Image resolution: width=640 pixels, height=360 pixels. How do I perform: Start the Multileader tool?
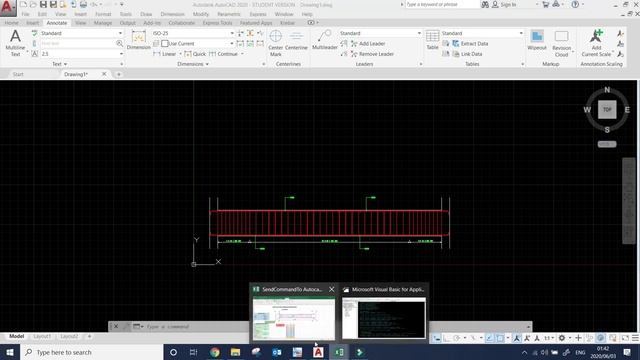click(x=324, y=40)
